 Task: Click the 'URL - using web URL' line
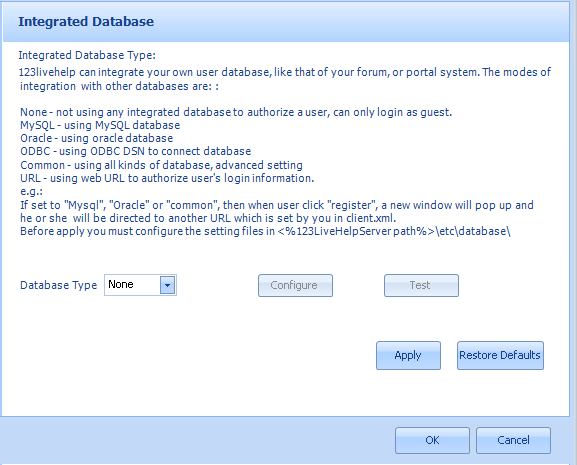[x=167, y=178]
